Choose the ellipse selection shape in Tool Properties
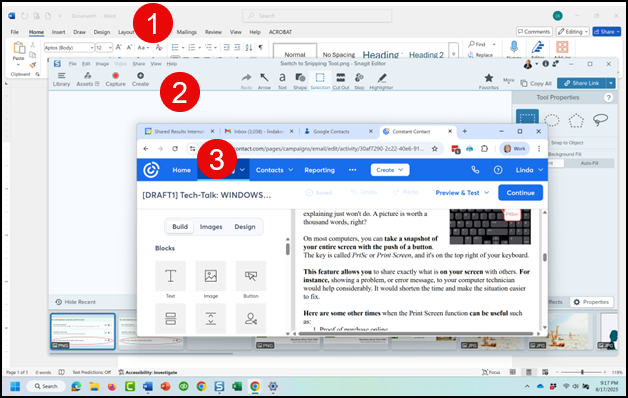This screenshot has width=628, height=398. (x=552, y=120)
